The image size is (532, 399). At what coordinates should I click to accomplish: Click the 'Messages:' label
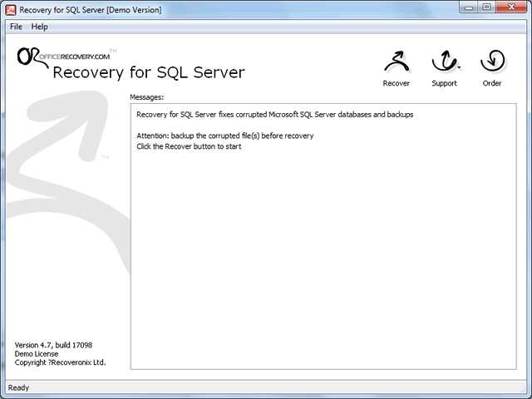146,97
